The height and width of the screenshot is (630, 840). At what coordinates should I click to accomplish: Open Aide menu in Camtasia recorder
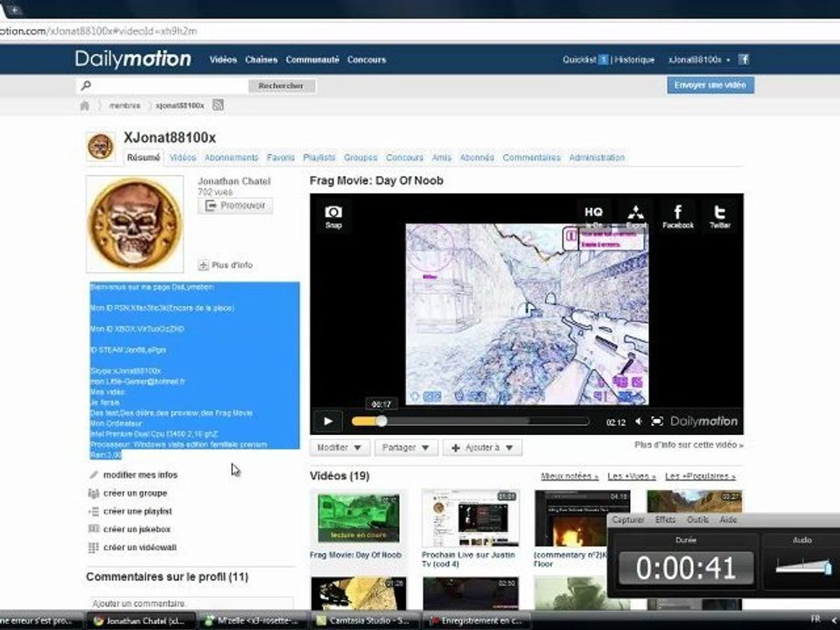click(x=728, y=520)
